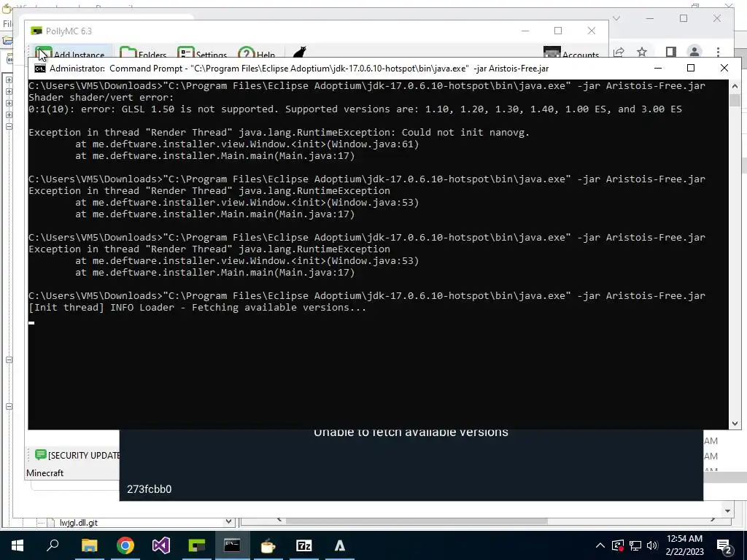Switch to Command Prompt taskbar button
Image resolution: width=747 pixels, height=560 pixels.
tap(232, 545)
